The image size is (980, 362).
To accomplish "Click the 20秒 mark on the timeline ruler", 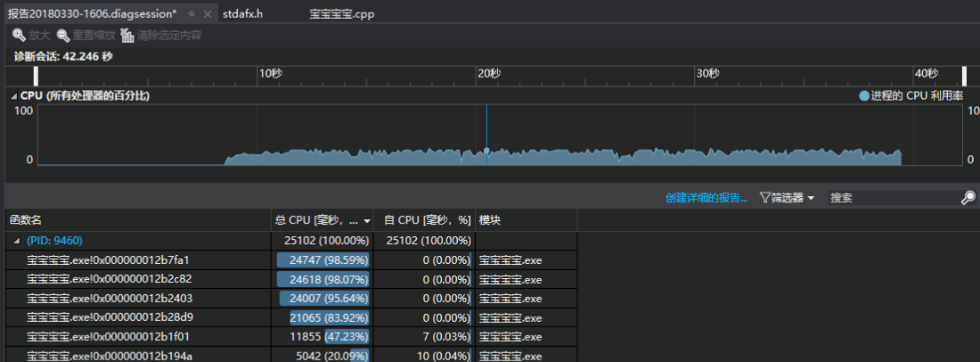I will [x=489, y=74].
